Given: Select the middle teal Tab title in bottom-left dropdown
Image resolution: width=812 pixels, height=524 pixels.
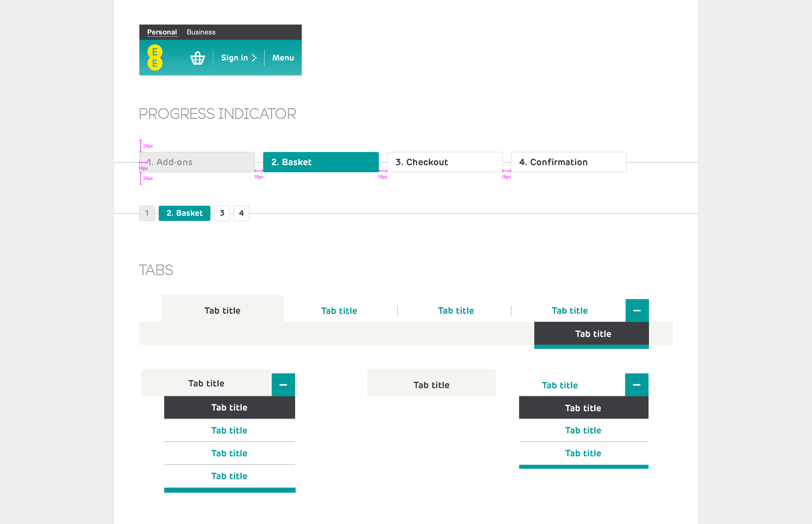Looking at the screenshot, I should 229,453.
